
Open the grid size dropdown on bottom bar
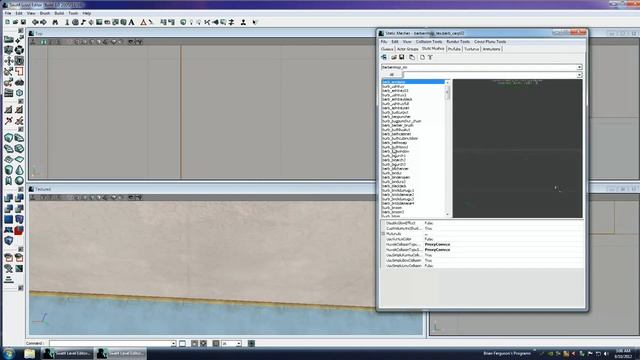239,344
